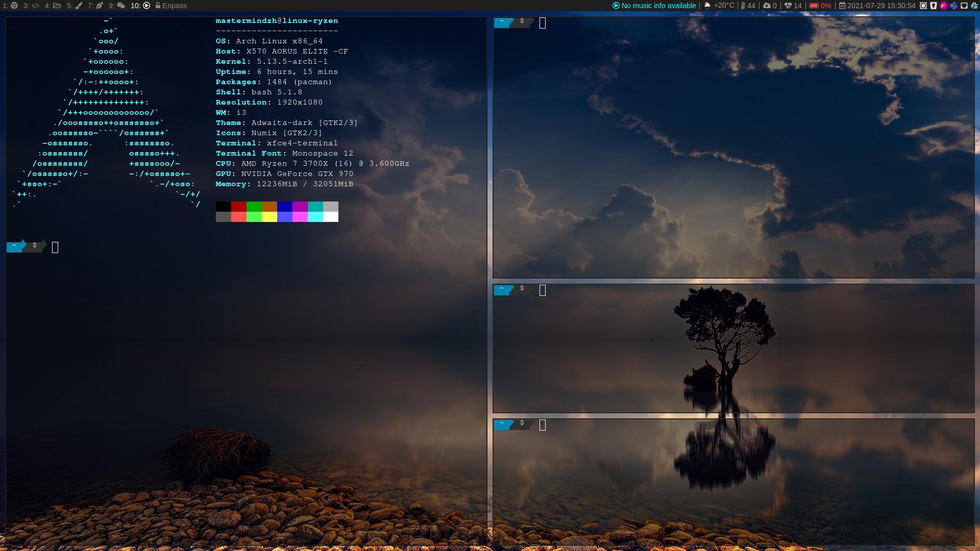This screenshot has width=980, height=551.
Task: Click the mastermindzh@linux-ryzen header text
Action: coord(277,21)
